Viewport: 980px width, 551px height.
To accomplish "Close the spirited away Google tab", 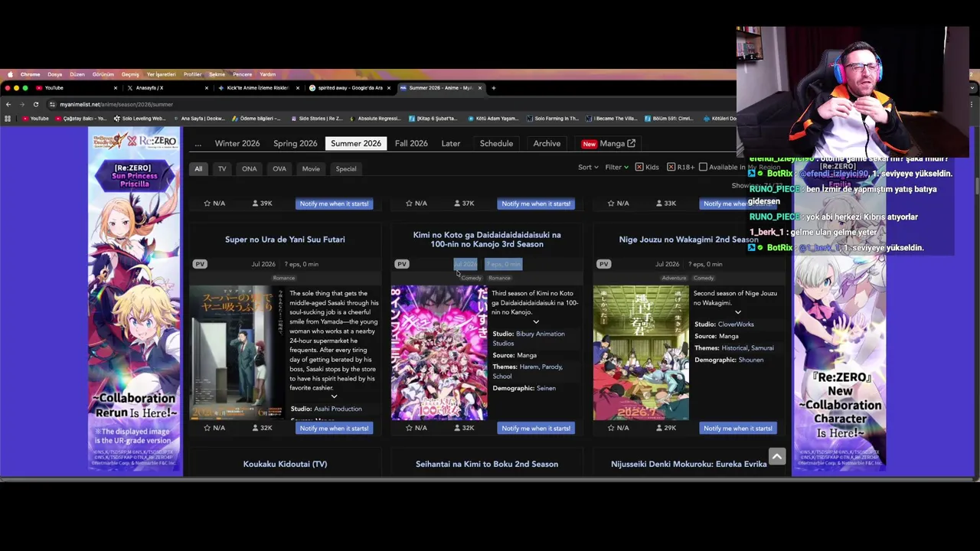I will click(x=389, y=88).
